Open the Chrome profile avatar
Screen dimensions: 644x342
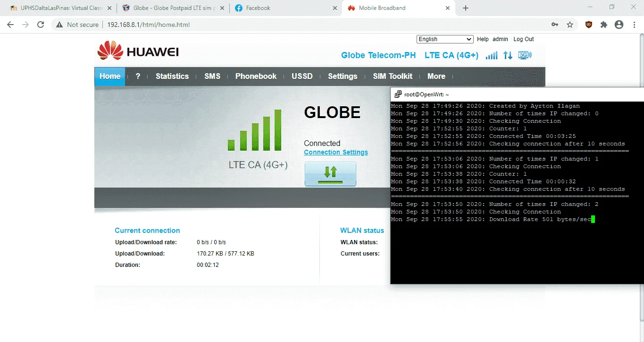point(619,25)
